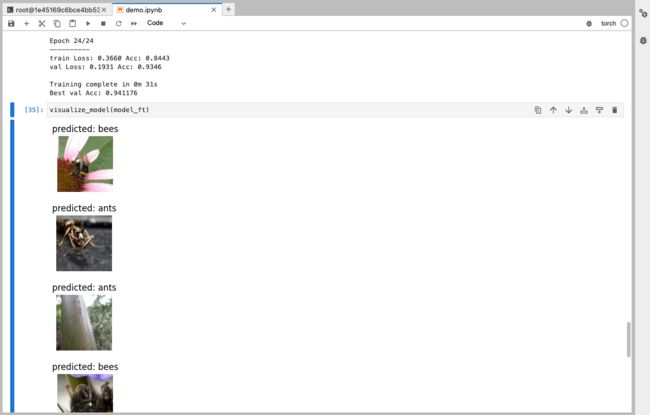Viewport: 650px width, 415px height.
Task: Click last 'predicted: bees' label at bottom
Action: click(85, 366)
